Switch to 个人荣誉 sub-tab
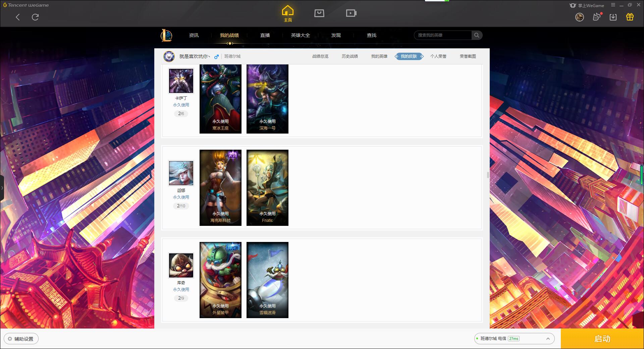644x349 pixels. point(438,56)
